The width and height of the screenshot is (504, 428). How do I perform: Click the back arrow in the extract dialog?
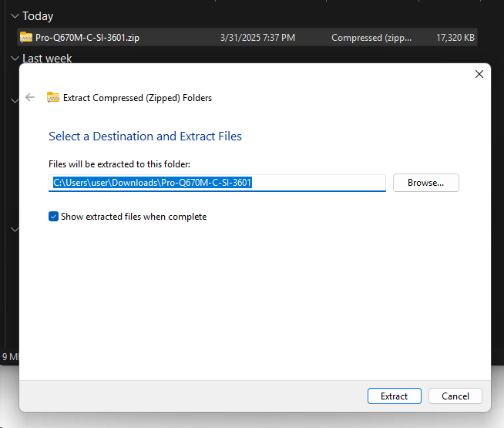point(30,97)
